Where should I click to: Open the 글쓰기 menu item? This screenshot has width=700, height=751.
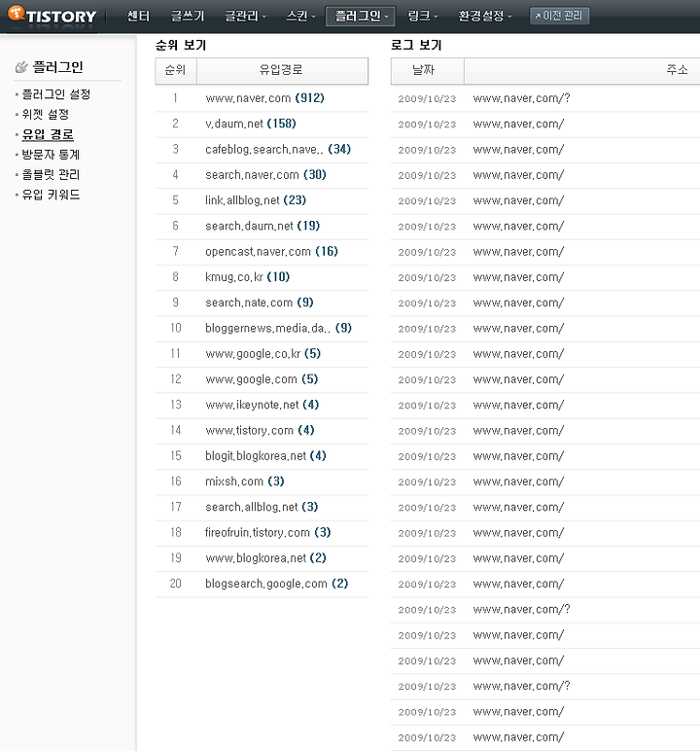(x=188, y=16)
